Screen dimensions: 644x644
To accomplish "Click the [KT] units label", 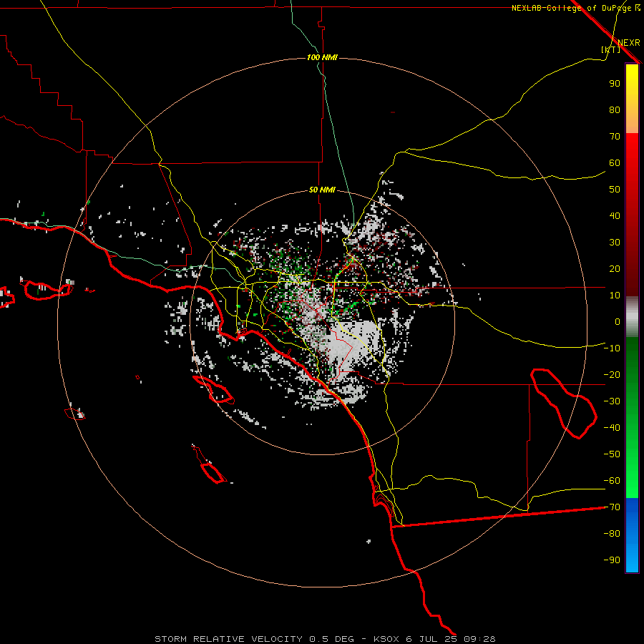I will (611, 49).
